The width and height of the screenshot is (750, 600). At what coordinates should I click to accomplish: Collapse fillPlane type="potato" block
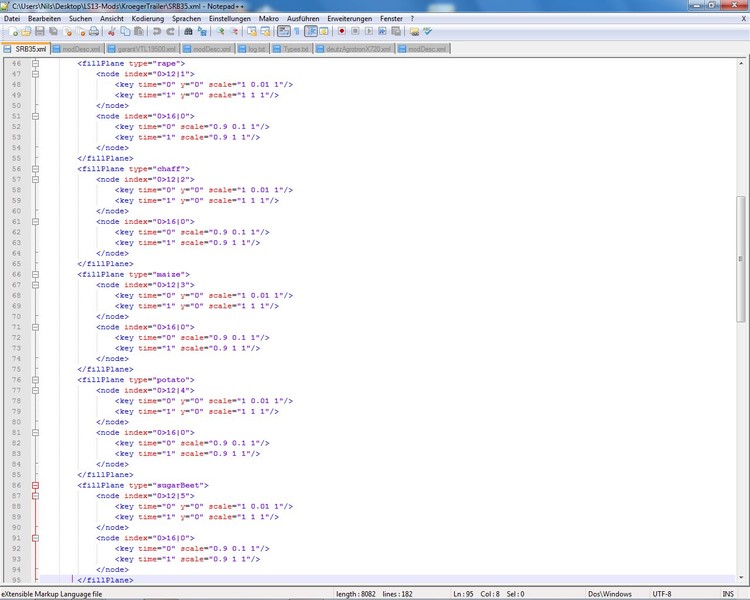pyautogui.click(x=35, y=380)
